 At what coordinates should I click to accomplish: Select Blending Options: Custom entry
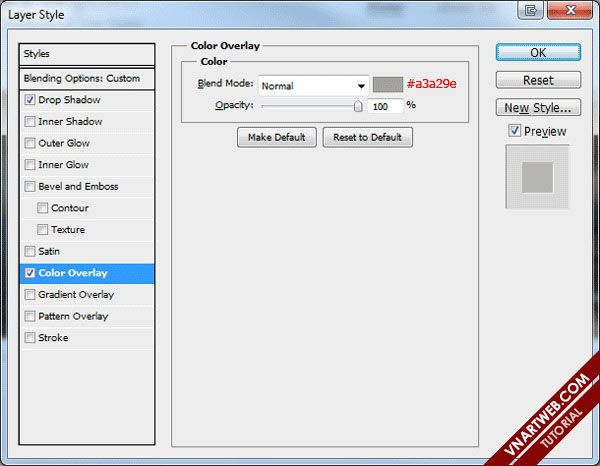click(88, 78)
